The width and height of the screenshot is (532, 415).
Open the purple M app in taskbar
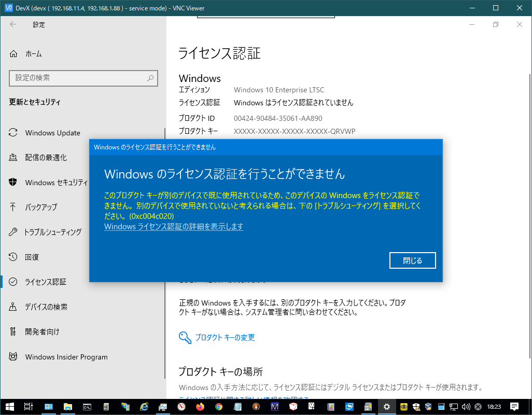coord(274,407)
